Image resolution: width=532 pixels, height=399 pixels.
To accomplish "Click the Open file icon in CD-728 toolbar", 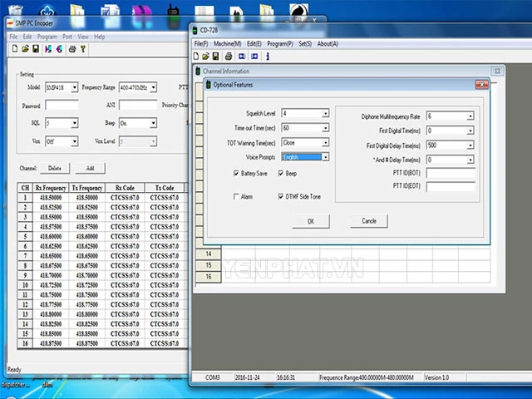I will click(x=205, y=57).
